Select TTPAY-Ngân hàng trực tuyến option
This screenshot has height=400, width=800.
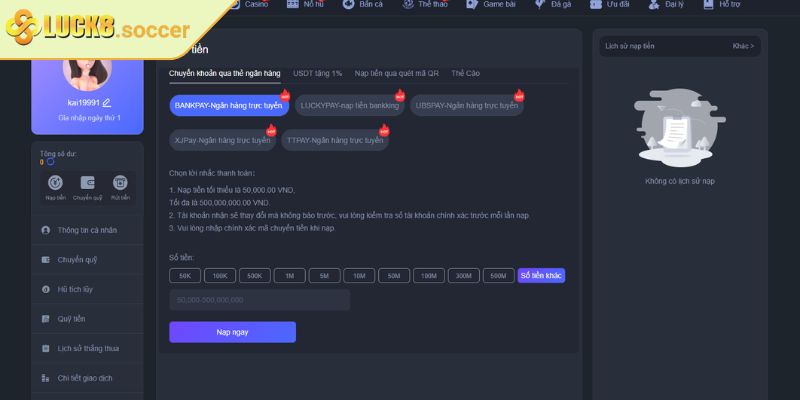tap(335, 141)
